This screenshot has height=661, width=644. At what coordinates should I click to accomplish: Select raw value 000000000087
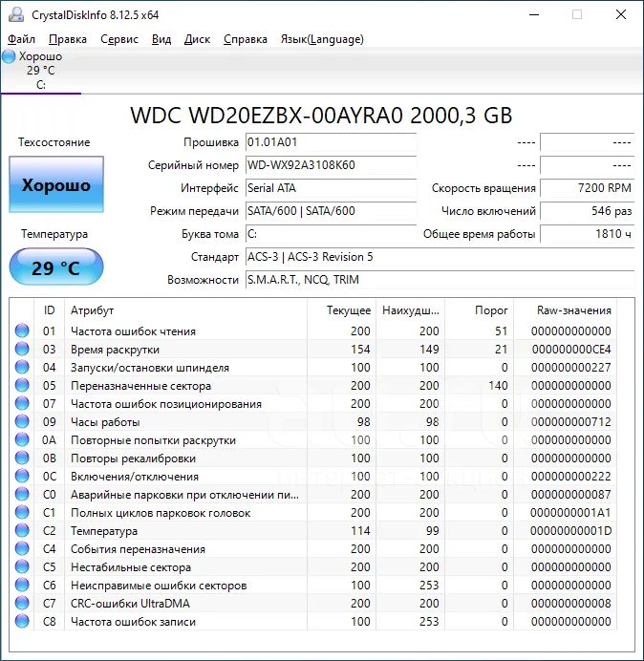[x=571, y=495]
